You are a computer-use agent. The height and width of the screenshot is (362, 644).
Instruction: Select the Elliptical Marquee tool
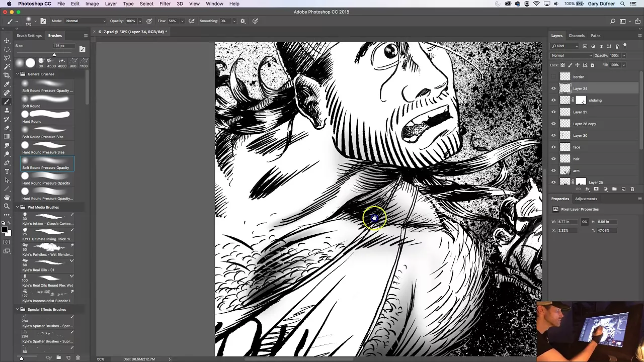(7, 49)
